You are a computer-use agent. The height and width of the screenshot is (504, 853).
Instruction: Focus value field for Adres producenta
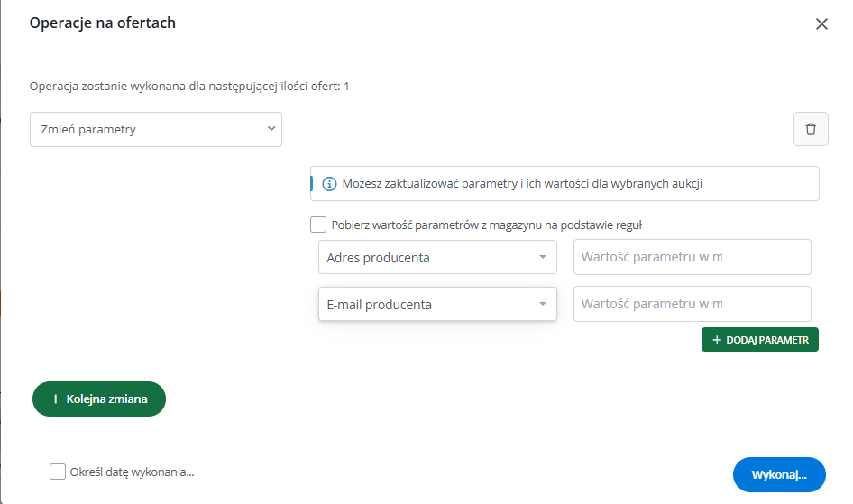tap(692, 257)
